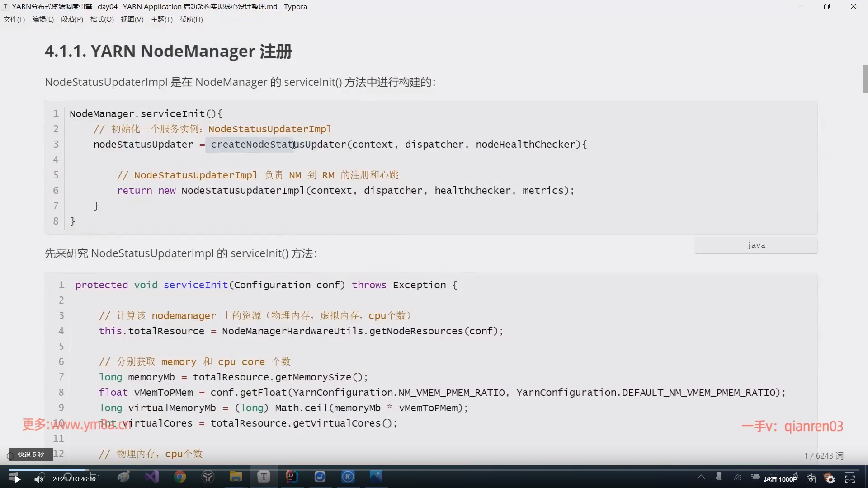Open the 视图(V) menu in Typora
This screenshot has width=868, height=488.
[132, 19]
